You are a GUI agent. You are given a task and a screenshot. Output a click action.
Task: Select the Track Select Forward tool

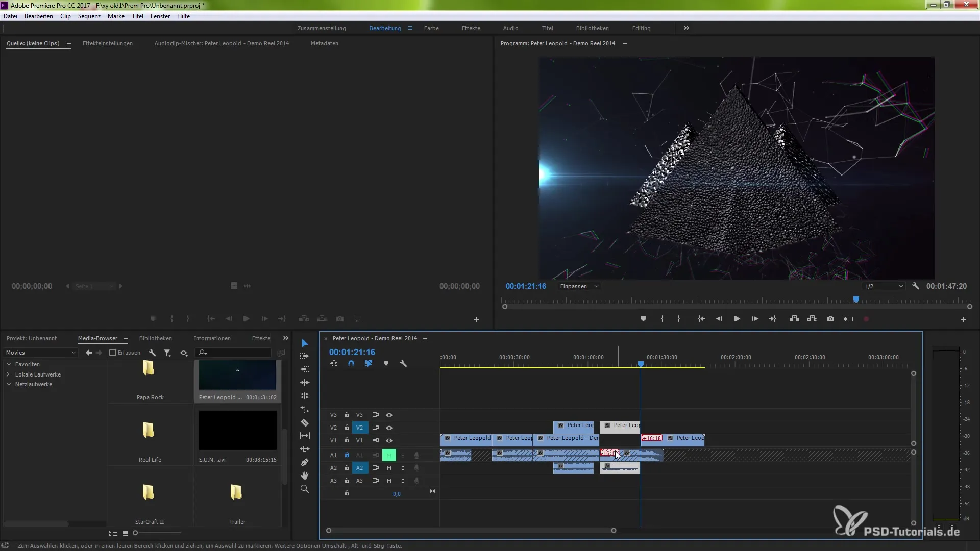point(305,356)
